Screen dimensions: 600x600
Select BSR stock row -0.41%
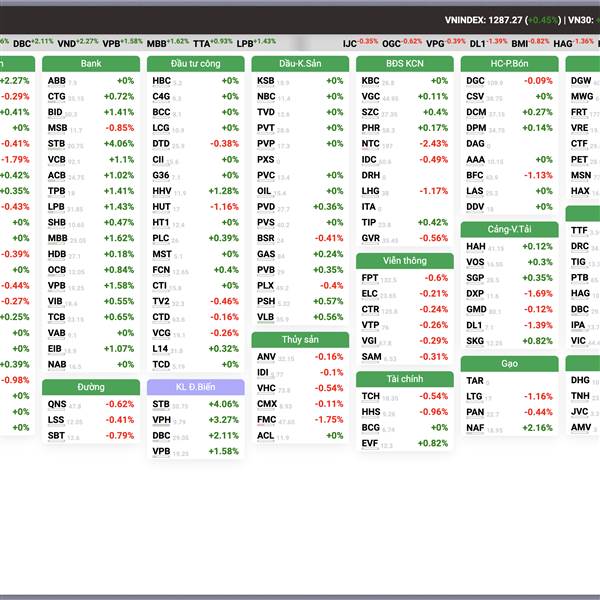[x=300, y=238]
